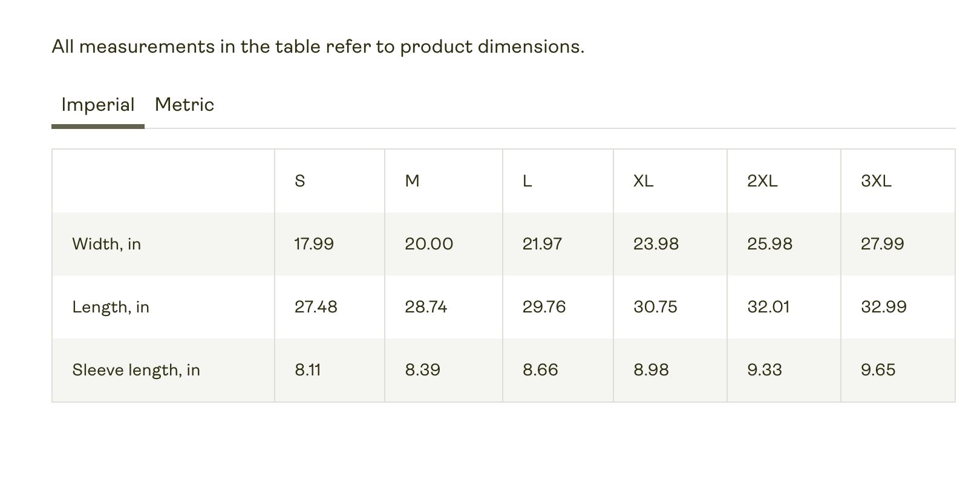This screenshot has height=482, width=980.
Task: Click the 17.99 width value for S
Action: pos(314,244)
